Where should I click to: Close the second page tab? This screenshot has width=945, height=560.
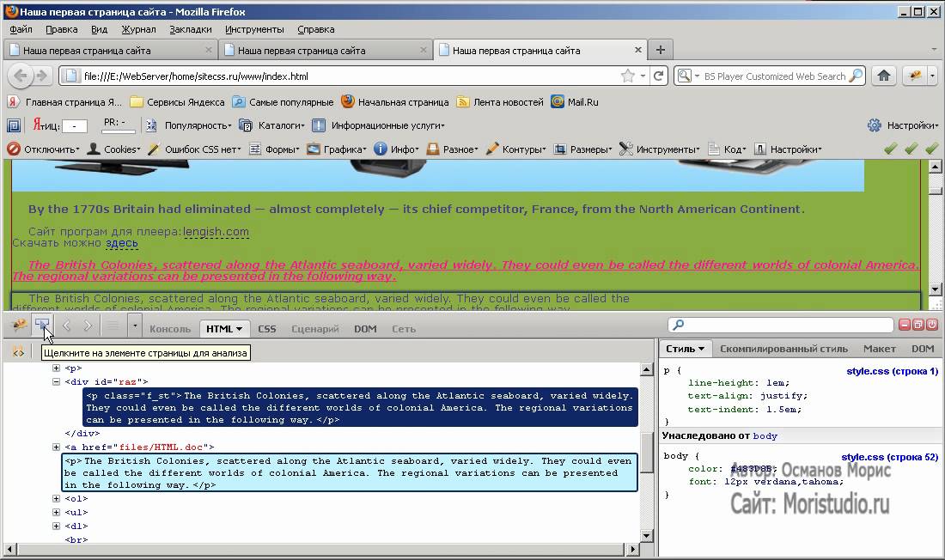pos(423,50)
